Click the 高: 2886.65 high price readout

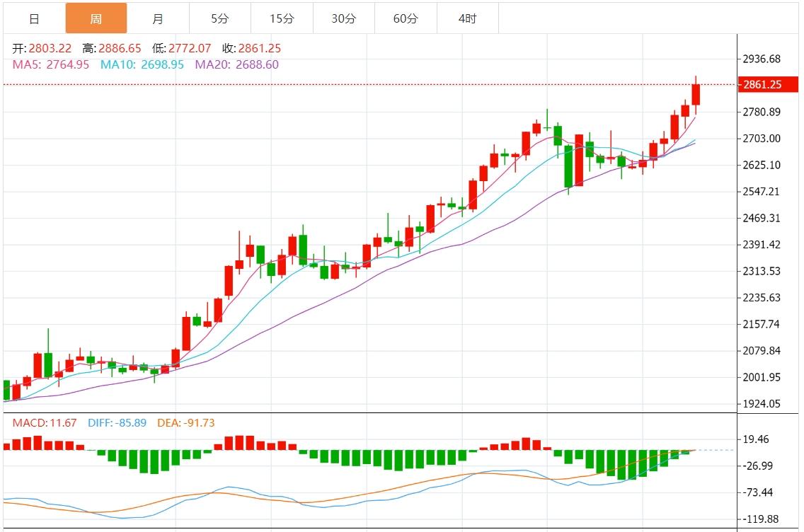tap(112, 49)
